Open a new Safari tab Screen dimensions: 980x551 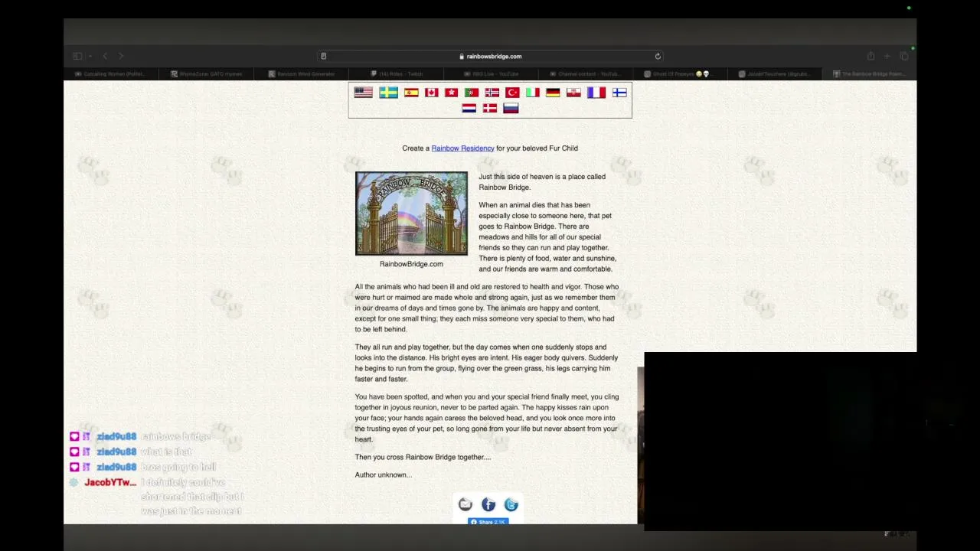[x=887, y=56]
